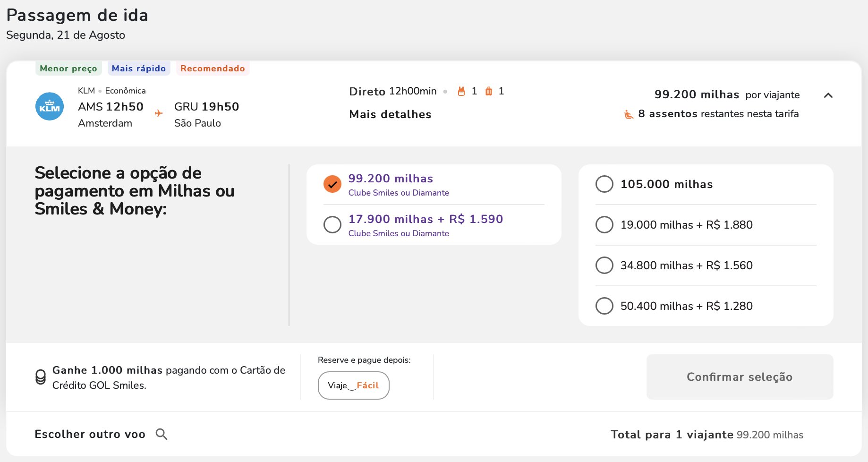Click Confirmar seleção button
The image size is (868, 462).
point(740,377)
